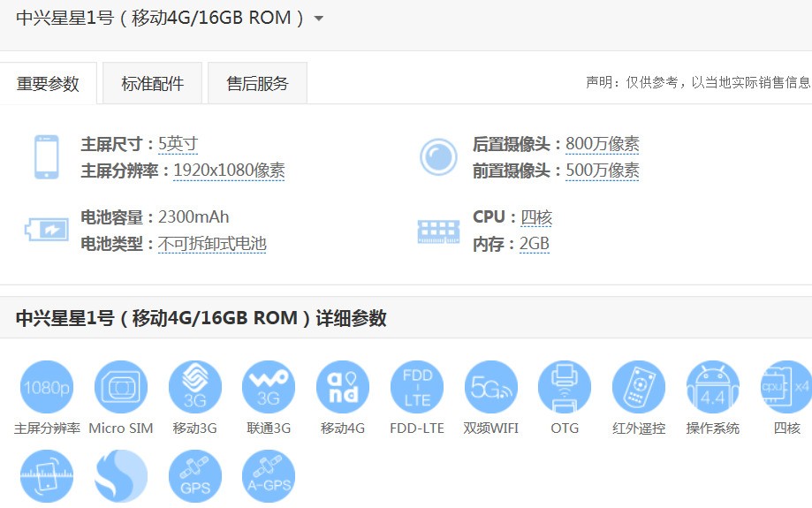The width and height of the screenshot is (812, 508).
Task: Click the Micro SIM label text
Action: point(121,428)
